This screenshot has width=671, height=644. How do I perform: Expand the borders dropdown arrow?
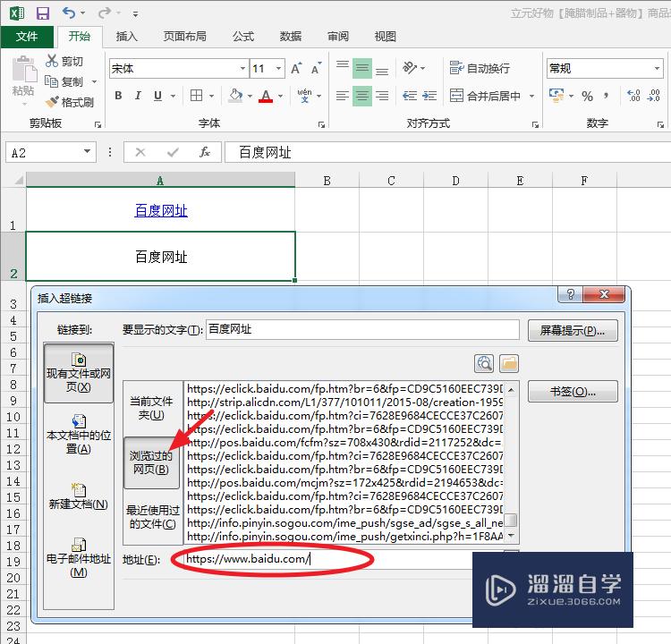[x=211, y=96]
